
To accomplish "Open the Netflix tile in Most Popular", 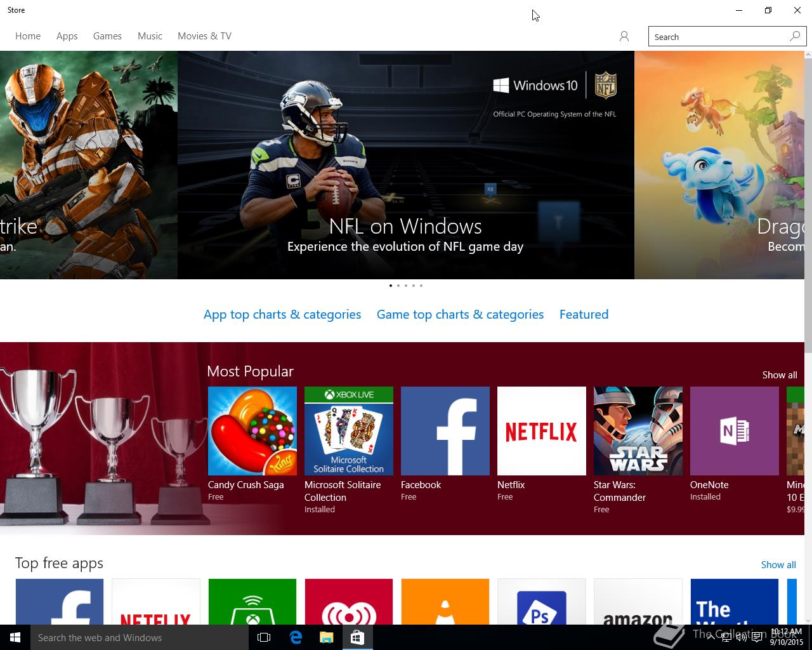I will pos(542,431).
